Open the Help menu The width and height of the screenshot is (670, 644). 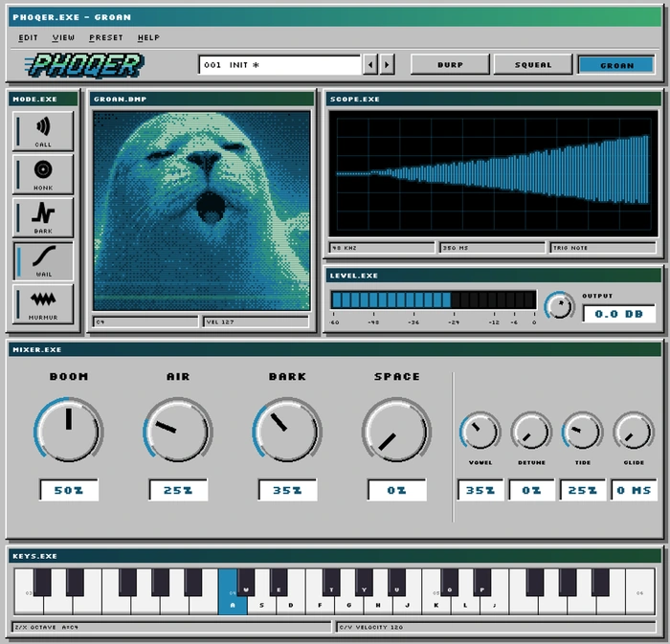point(148,37)
